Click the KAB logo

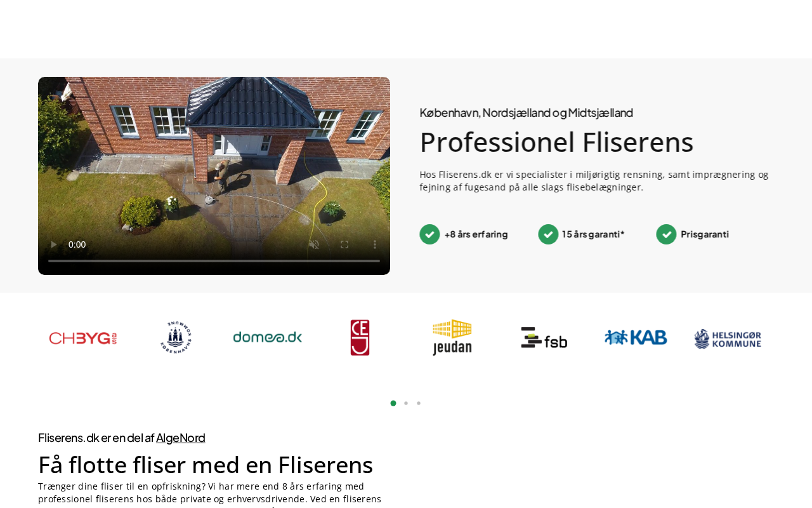(636, 338)
